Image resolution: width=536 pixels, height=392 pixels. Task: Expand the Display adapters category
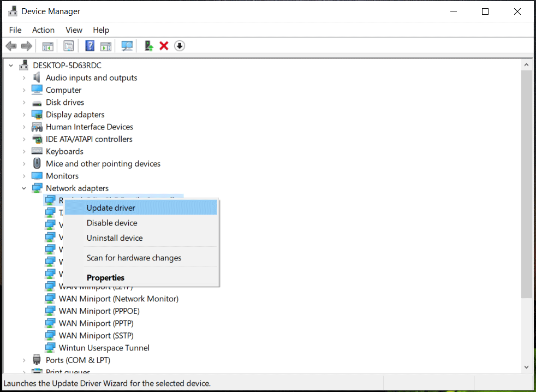click(x=24, y=115)
